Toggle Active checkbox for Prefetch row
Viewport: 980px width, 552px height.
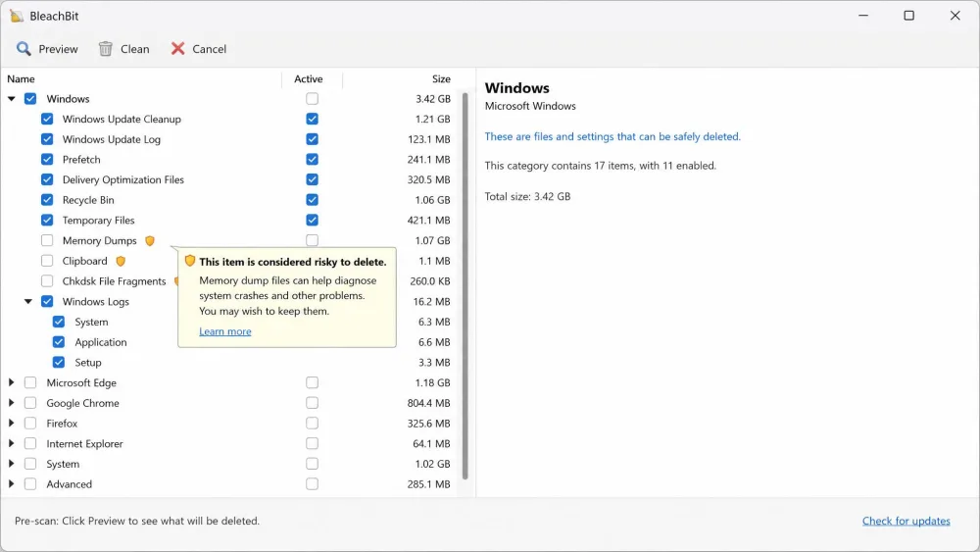click(312, 160)
